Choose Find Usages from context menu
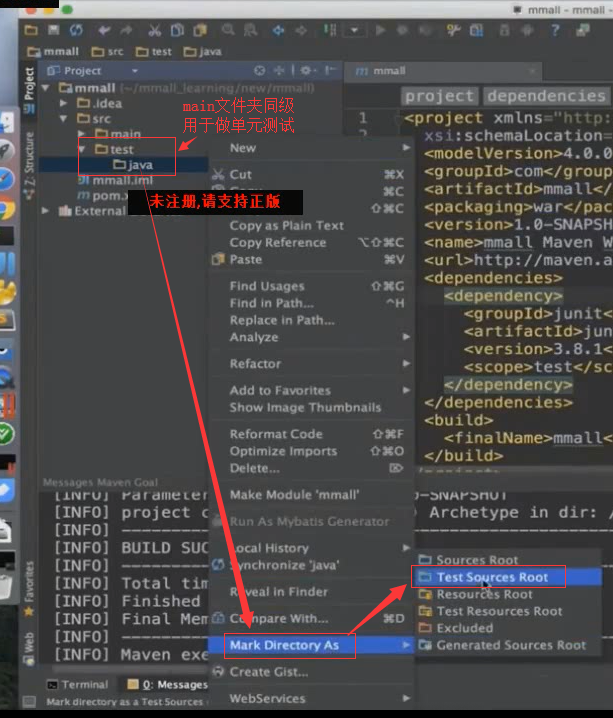The height and width of the screenshot is (718, 613). point(311,286)
